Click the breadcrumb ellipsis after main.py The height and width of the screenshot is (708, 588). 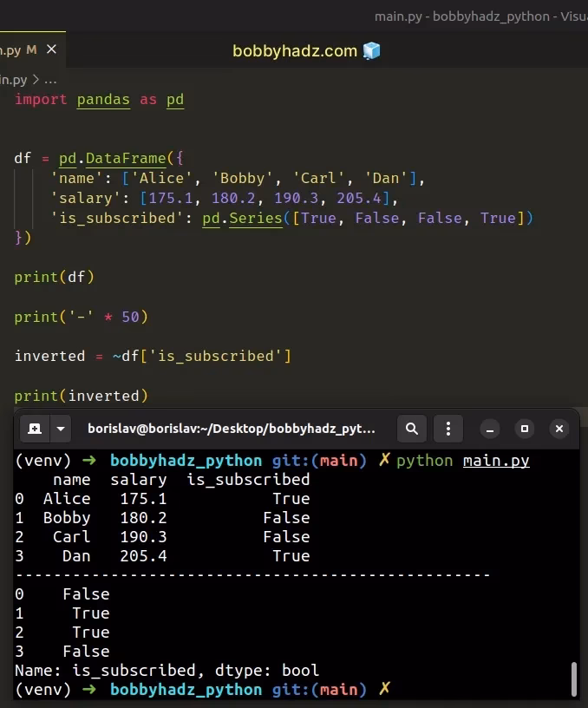click(x=50, y=81)
